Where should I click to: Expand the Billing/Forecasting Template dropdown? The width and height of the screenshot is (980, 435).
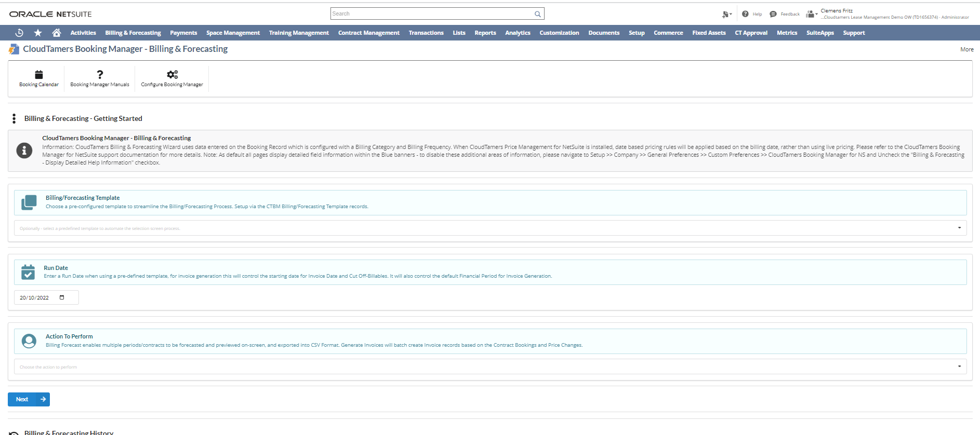click(x=959, y=228)
